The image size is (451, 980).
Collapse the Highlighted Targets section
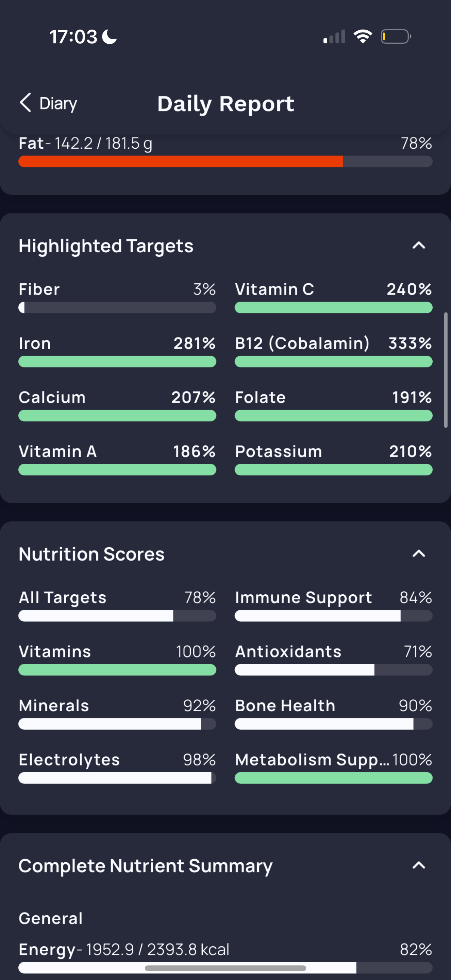coord(418,246)
